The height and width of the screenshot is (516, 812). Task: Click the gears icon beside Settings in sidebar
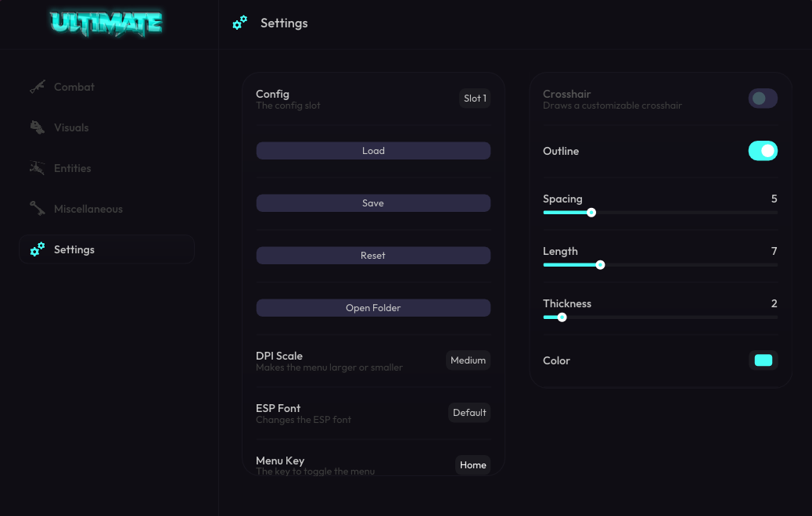(x=38, y=249)
